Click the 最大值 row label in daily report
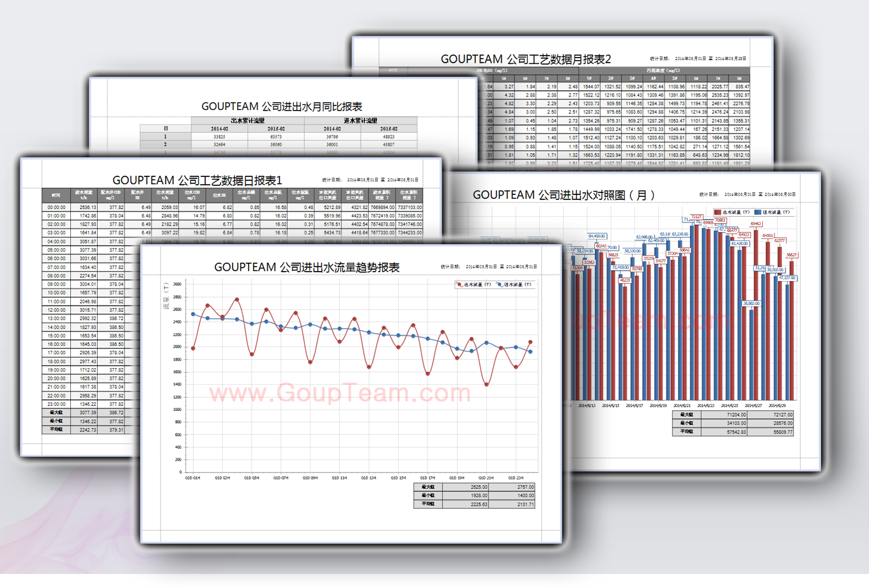Viewport: 869px width, 588px height. coord(56,412)
